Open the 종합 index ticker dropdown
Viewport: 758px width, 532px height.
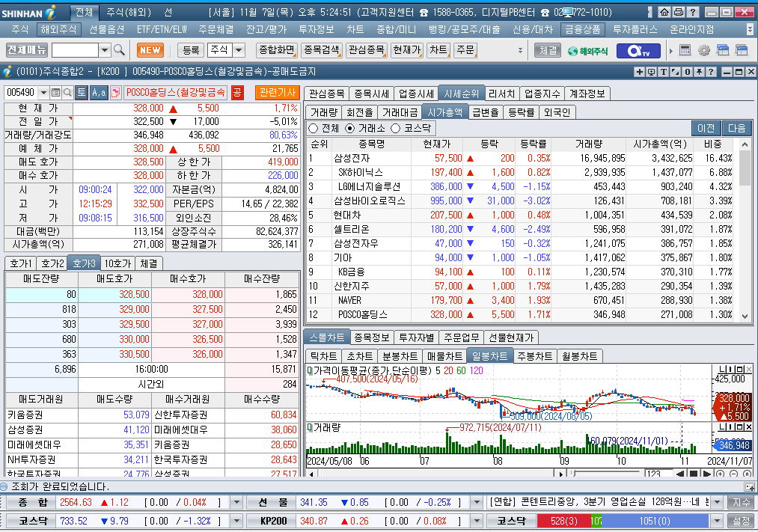pyautogui.click(x=236, y=503)
